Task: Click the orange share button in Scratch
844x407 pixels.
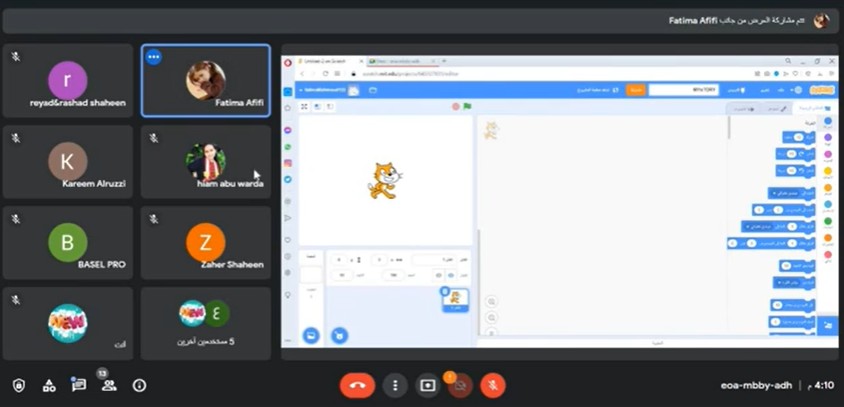Action: point(635,90)
